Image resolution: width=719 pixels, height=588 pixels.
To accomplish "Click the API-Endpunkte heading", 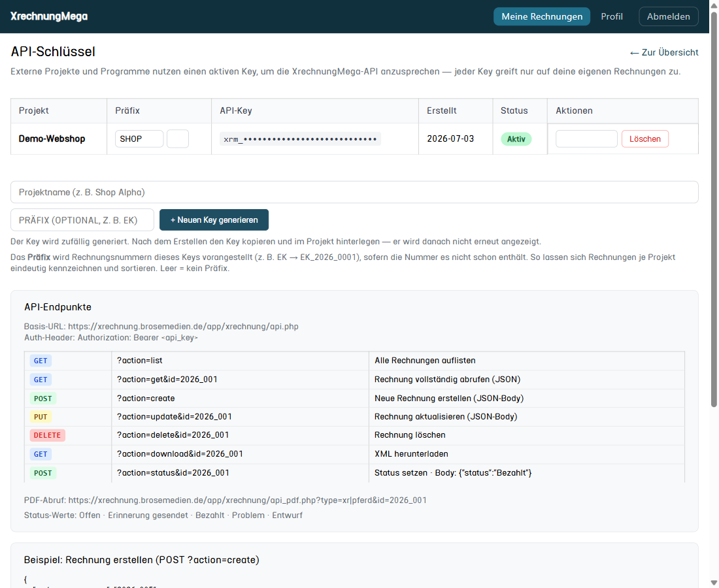I will 58,307.
